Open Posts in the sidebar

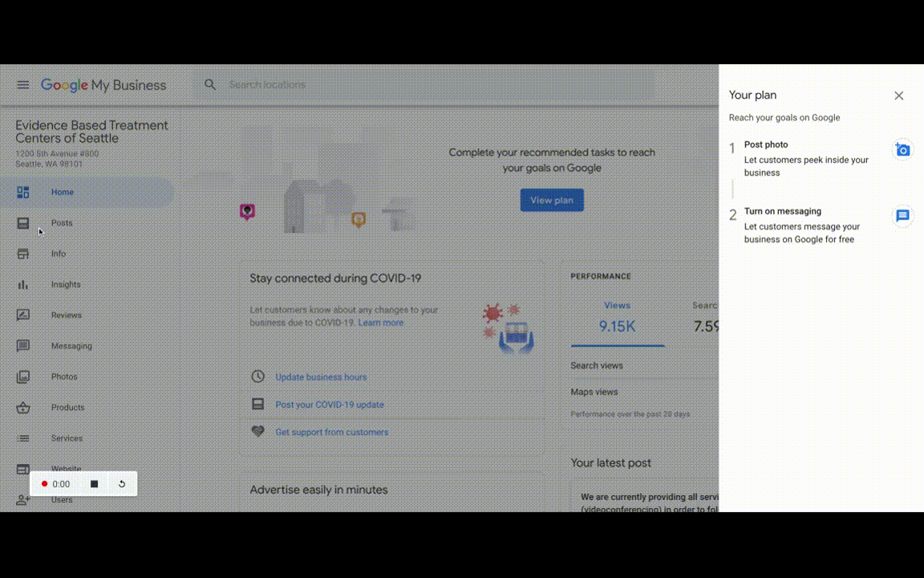61,223
